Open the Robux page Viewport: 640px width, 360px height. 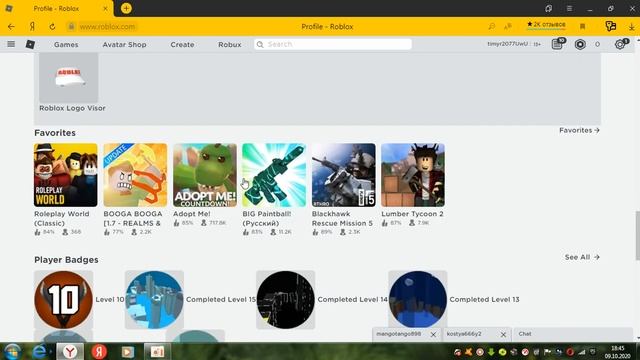point(230,44)
